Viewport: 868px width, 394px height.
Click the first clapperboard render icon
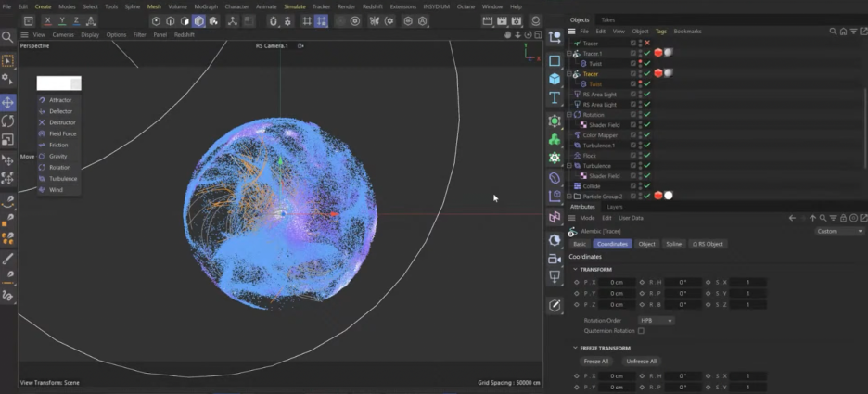tap(488, 21)
